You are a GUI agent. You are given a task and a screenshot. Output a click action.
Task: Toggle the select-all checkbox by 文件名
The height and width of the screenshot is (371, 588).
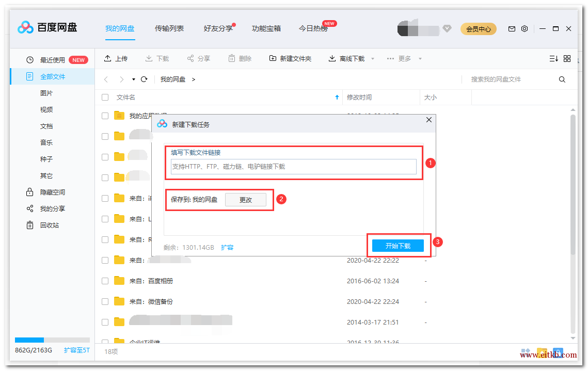[x=105, y=98]
